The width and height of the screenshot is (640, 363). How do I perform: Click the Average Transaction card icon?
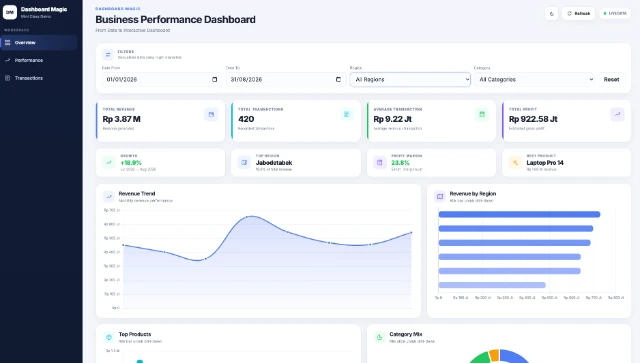coord(482,114)
